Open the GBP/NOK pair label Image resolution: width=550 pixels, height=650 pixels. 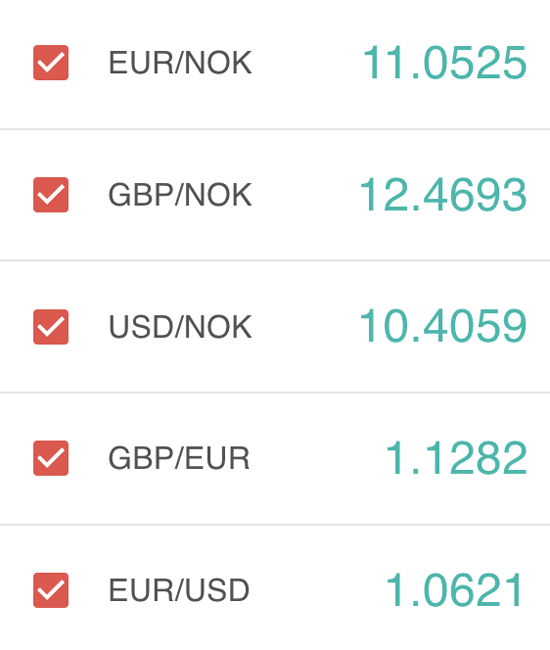tap(180, 194)
